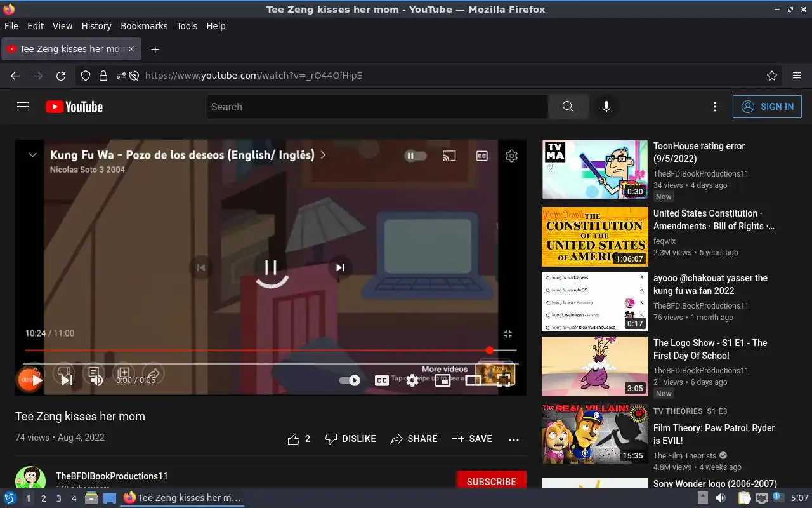Screen dimensions: 812x508
Task: Open YouTube settings three-dot menu in header
Action: (715, 107)
